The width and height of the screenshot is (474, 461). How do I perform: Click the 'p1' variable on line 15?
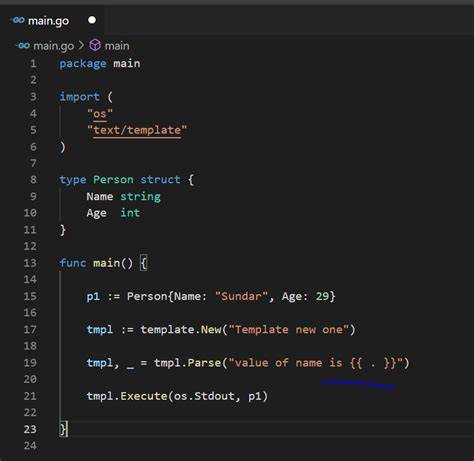(93, 296)
